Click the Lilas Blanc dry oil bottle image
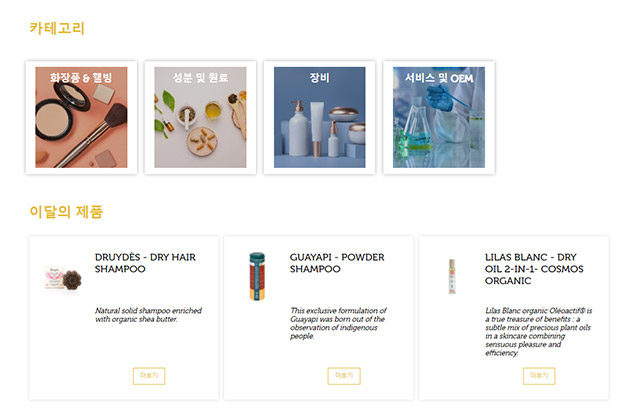 point(452,276)
